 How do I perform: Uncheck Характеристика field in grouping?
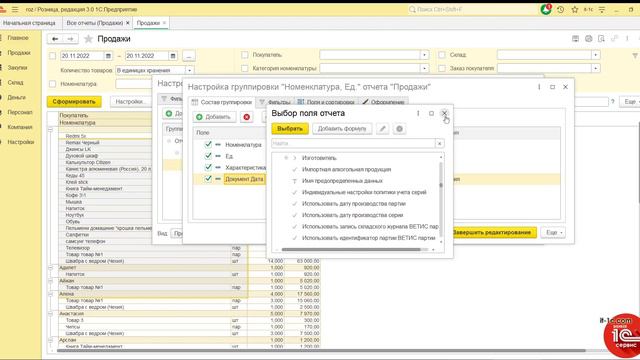pyautogui.click(x=208, y=167)
